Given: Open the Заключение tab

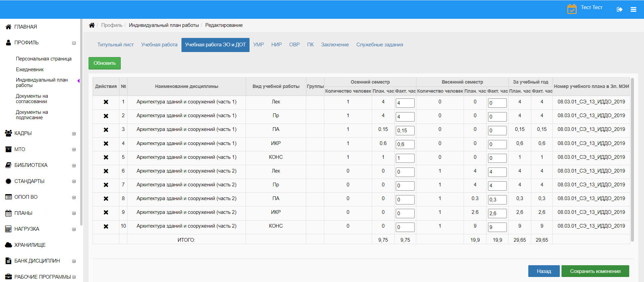Looking at the screenshot, I should [x=335, y=45].
